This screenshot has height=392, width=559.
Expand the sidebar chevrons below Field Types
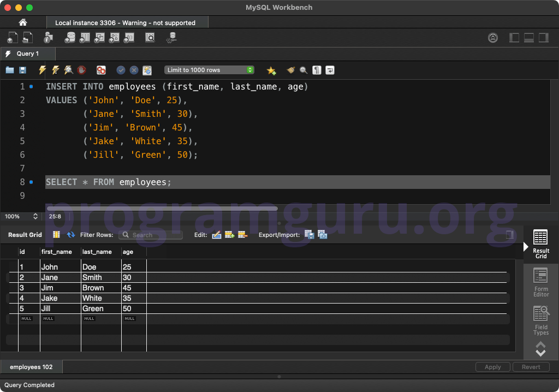coord(540,348)
